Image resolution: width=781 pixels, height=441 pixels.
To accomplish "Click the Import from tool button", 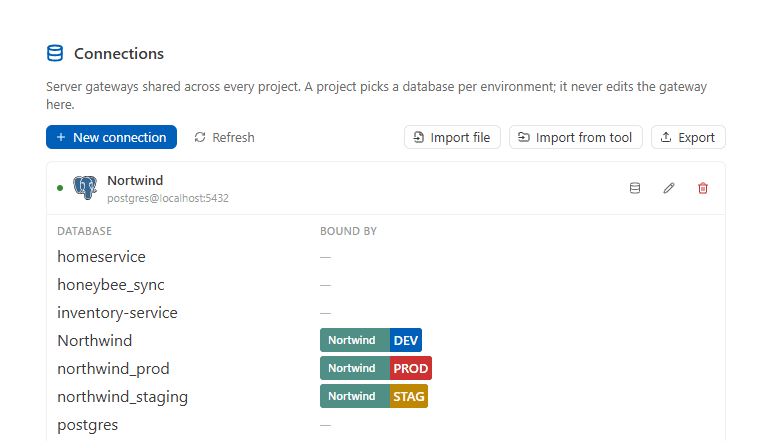I will pyautogui.click(x=576, y=137).
